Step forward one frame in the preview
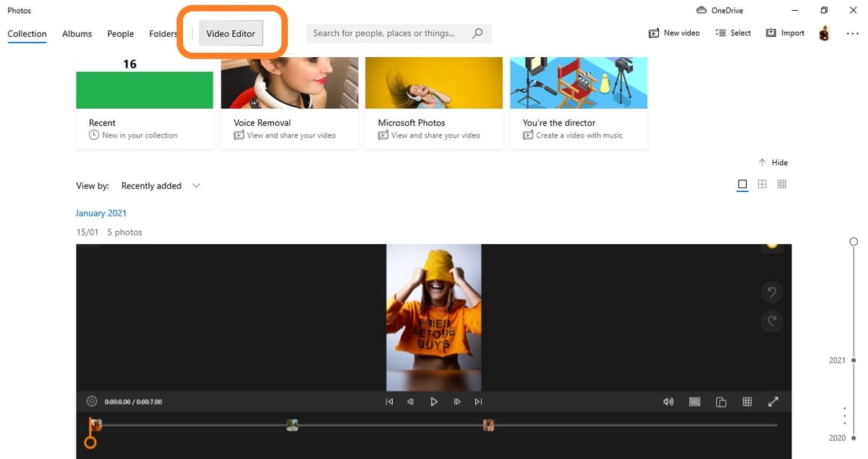The height and width of the screenshot is (459, 868). click(x=457, y=401)
